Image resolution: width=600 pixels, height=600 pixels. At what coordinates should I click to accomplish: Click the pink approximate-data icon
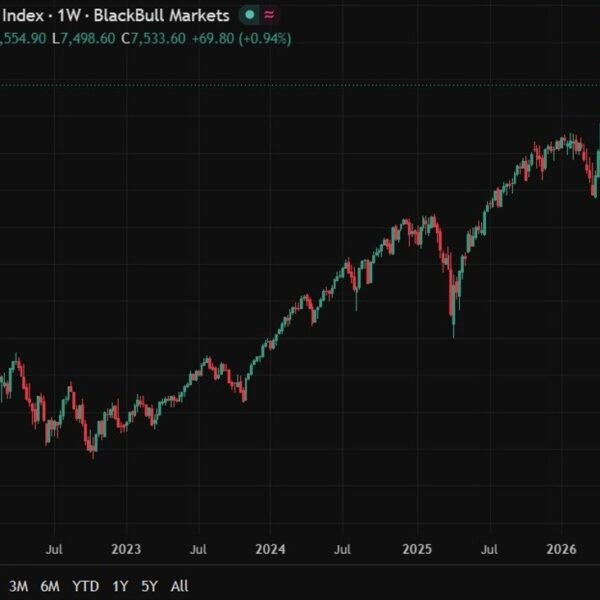(269, 15)
